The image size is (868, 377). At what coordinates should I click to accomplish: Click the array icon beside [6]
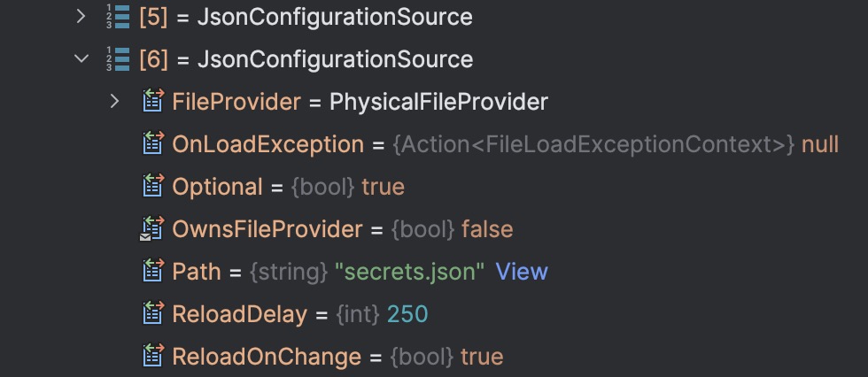[x=117, y=58]
